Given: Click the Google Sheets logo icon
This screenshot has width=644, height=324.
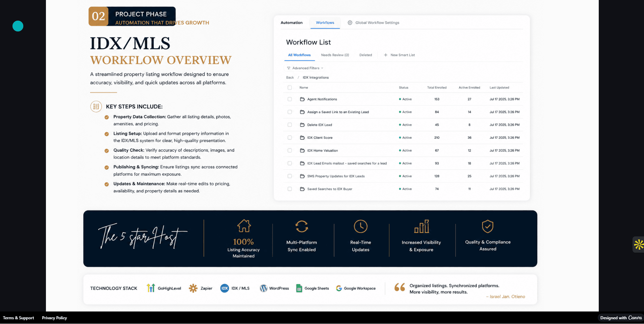Looking at the screenshot, I should [x=299, y=288].
